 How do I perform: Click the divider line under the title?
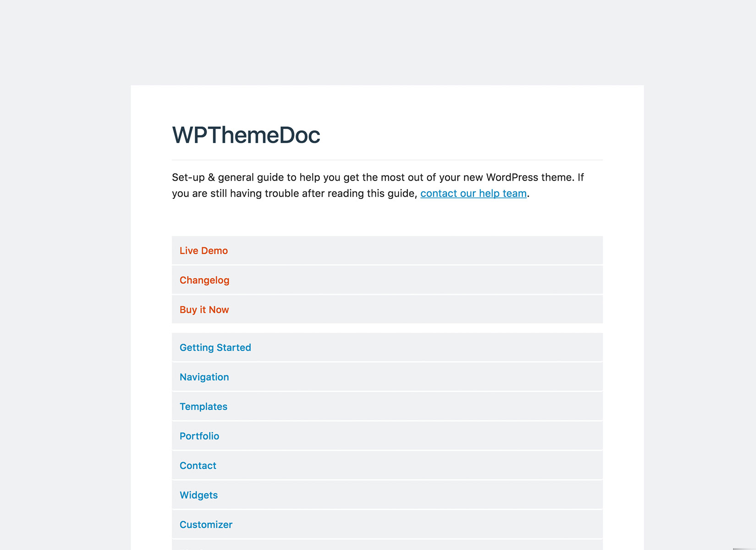pyautogui.click(x=387, y=160)
